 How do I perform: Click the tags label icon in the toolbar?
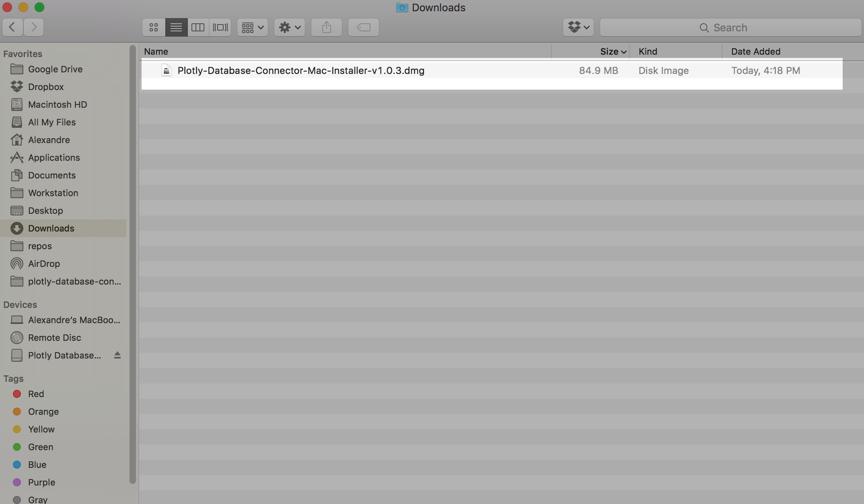(x=363, y=27)
